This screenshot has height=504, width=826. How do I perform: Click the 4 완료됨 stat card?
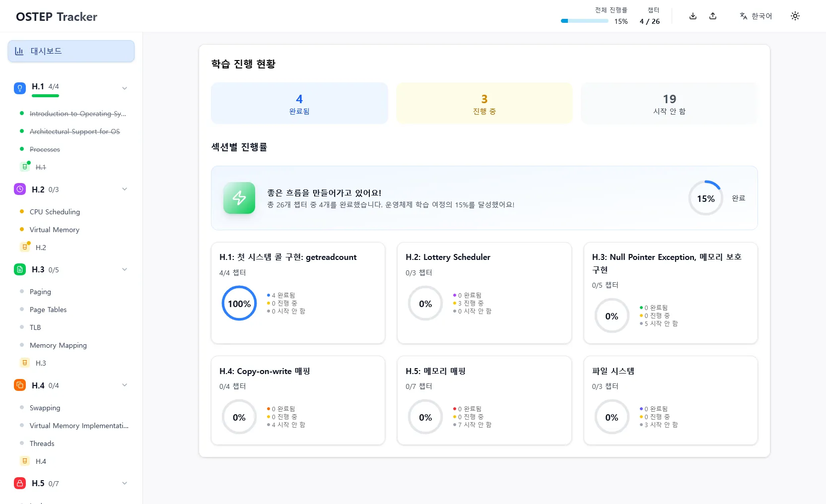click(299, 103)
